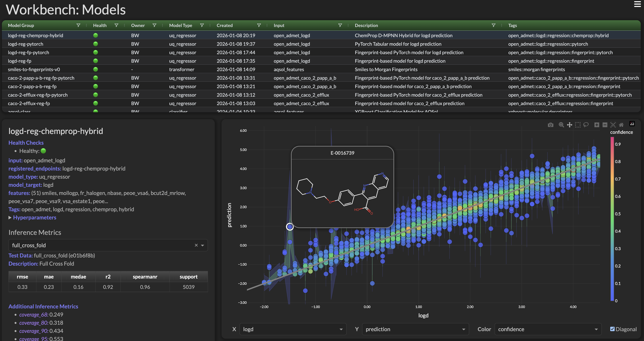Clear the full_cross_fold selection with the X
644x341 pixels.
tap(196, 245)
